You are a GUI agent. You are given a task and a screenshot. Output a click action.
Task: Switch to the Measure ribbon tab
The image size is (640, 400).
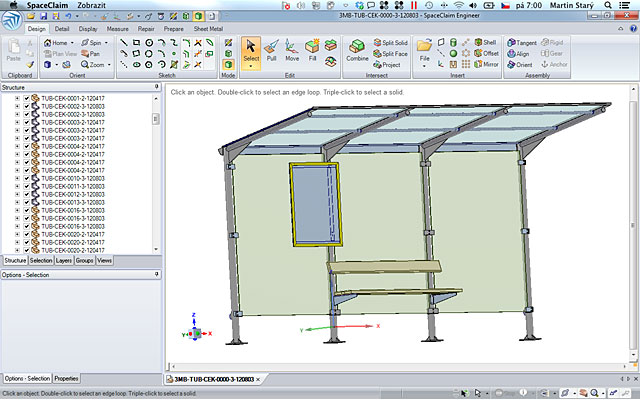coord(118,29)
